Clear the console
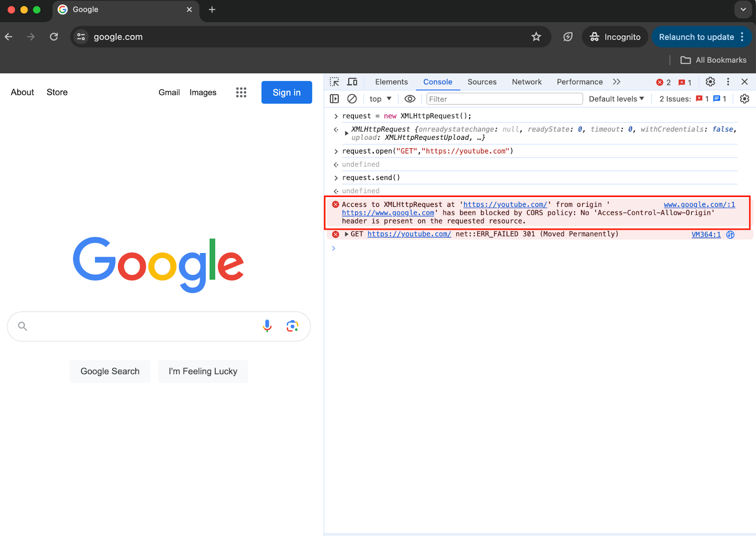Screen dimensions: 756x536 tap(352, 99)
